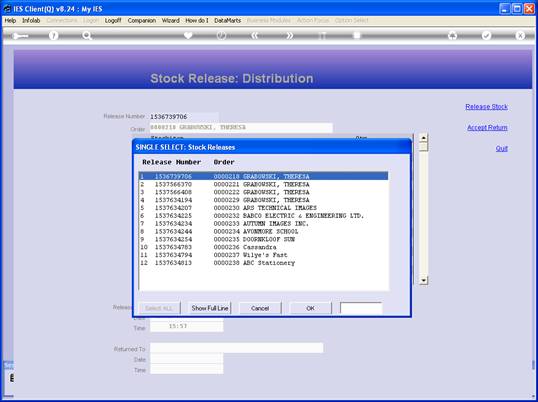Click the text input box next to OK
Screen dimensions: 538x402
coord(361,308)
